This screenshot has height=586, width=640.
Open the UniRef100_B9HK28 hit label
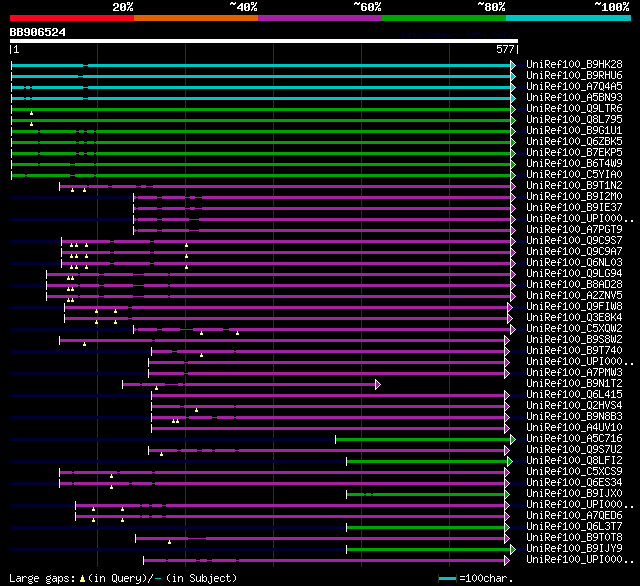click(574, 64)
